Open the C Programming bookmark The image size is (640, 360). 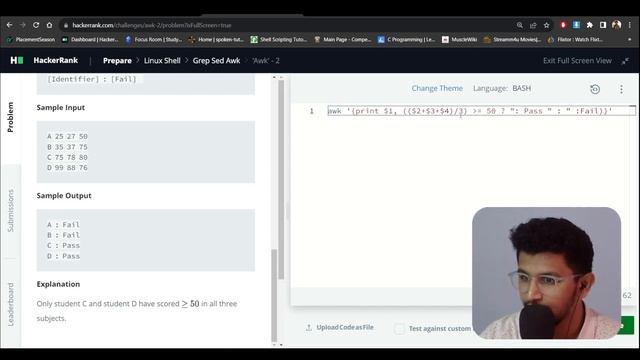tap(407, 40)
